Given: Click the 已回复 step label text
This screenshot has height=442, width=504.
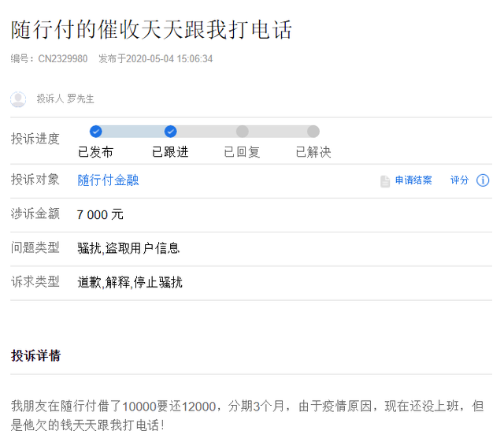Looking at the screenshot, I should coord(242,152).
